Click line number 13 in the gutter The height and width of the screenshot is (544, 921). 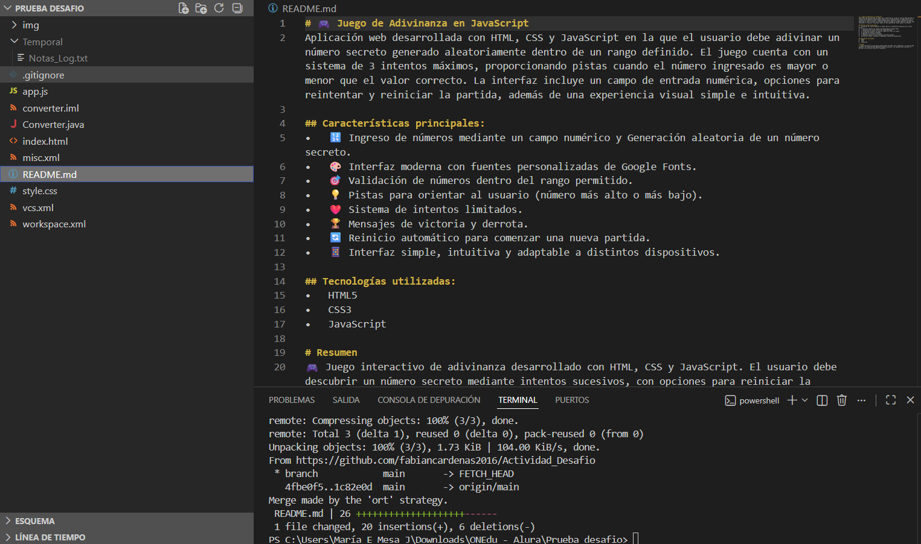point(280,267)
